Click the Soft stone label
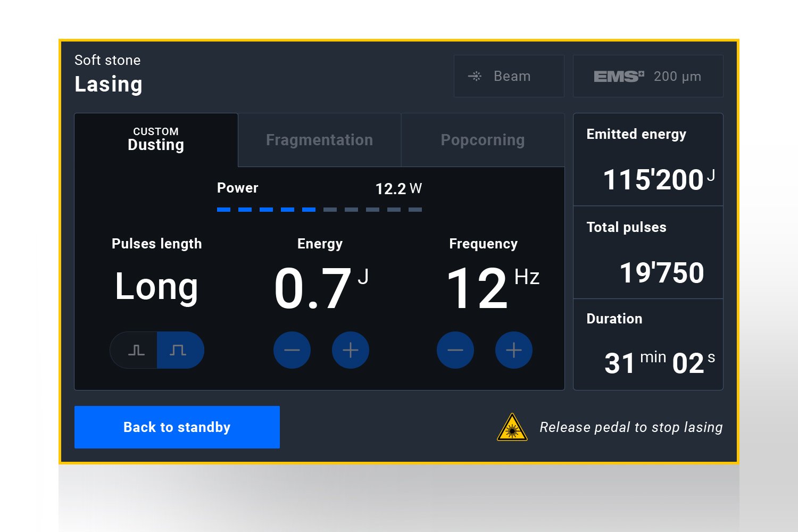798x532 pixels. click(x=107, y=60)
